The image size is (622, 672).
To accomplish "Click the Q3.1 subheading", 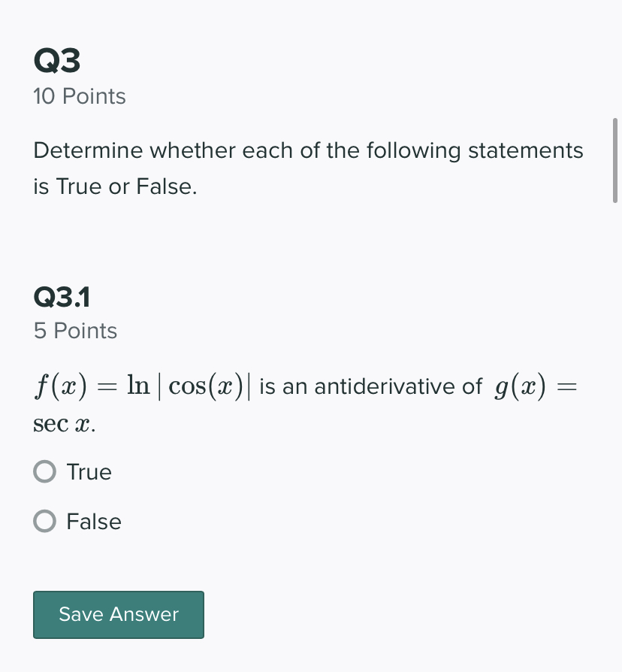I will pos(62,297).
